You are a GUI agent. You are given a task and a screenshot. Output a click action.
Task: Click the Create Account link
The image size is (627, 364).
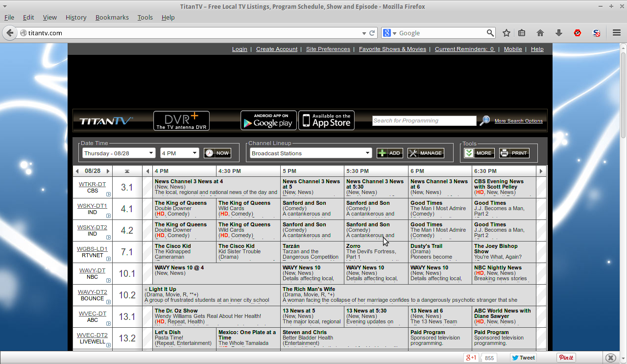coord(277,49)
